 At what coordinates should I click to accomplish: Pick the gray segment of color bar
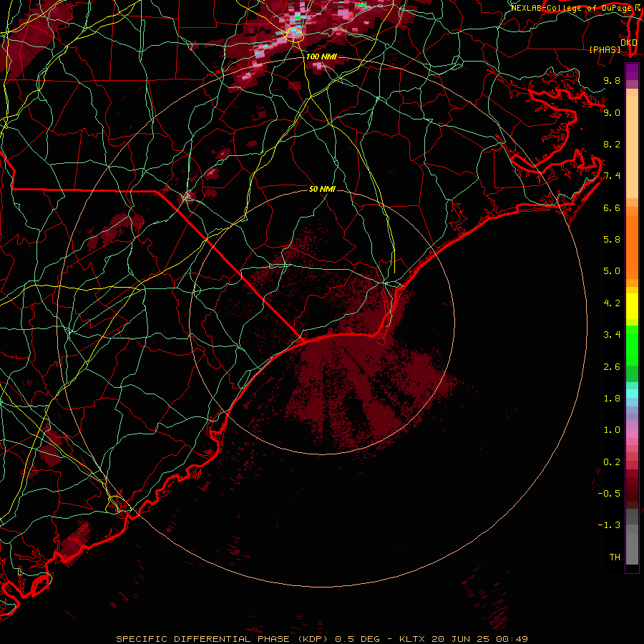pos(632,537)
